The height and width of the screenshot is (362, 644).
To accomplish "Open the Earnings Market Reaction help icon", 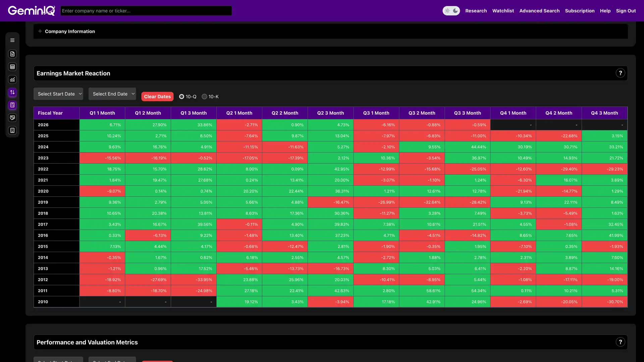I will pyautogui.click(x=621, y=73).
